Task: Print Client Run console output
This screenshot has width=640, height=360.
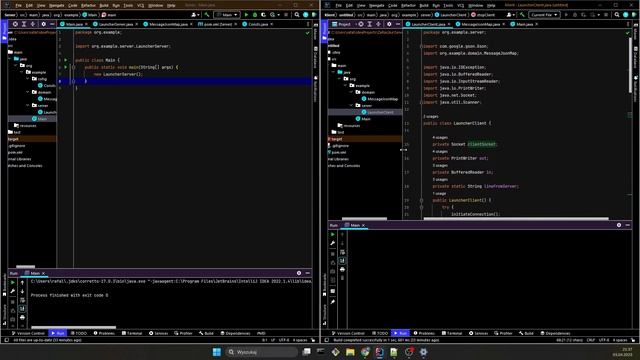Action: 342,269
